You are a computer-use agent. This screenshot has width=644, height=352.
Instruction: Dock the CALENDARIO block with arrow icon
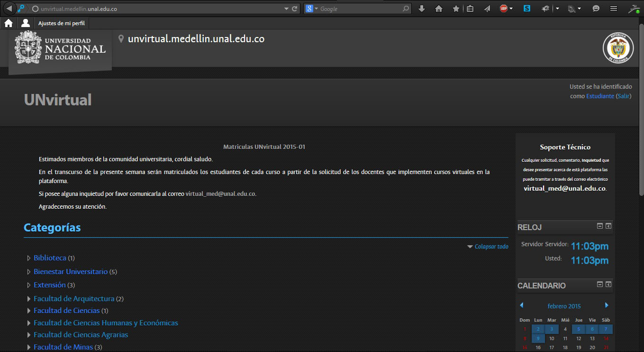pyautogui.click(x=608, y=284)
